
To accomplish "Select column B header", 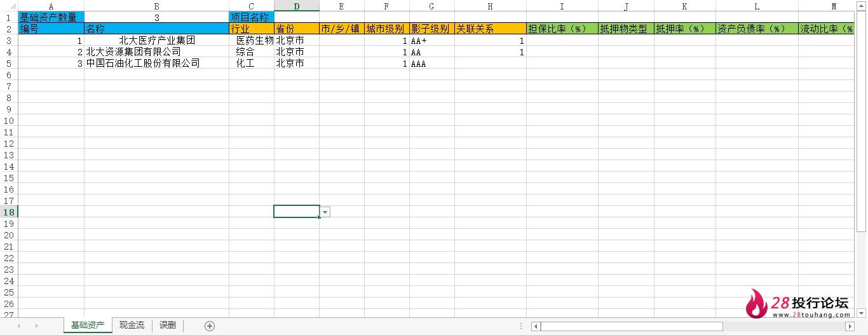I will 156,6.
